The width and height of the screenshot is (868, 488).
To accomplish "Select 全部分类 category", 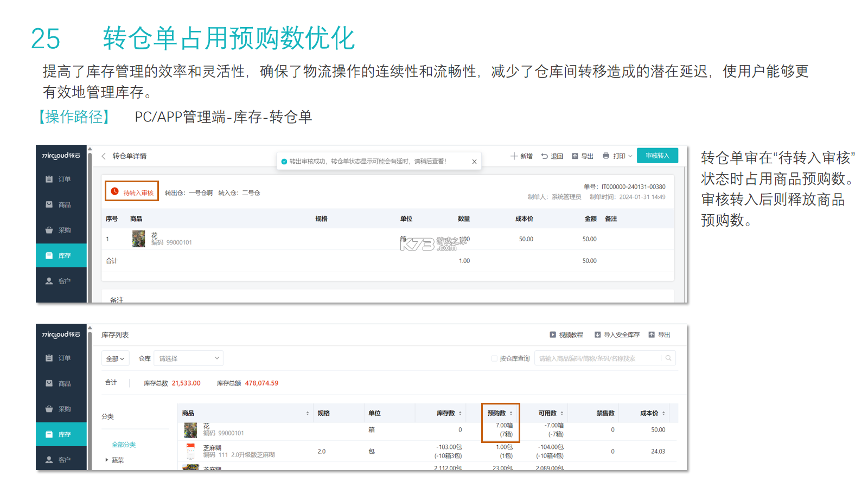I will coord(124,445).
